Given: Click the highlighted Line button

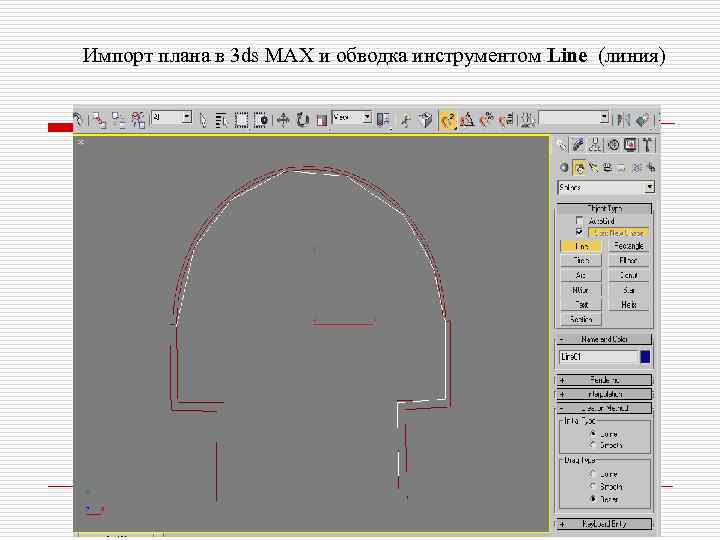Looking at the screenshot, I should (581, 246).
